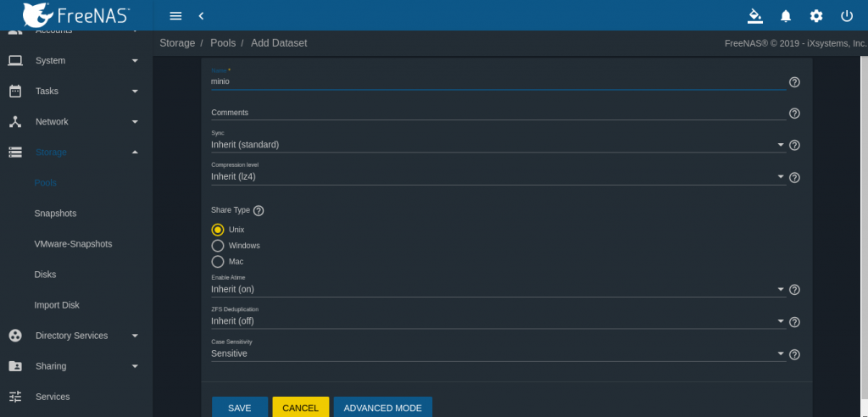The width and height of the screenshot is (868, 417).
Task: Expand the Case Sensitivity dropdown
Action: pos(497,354)
